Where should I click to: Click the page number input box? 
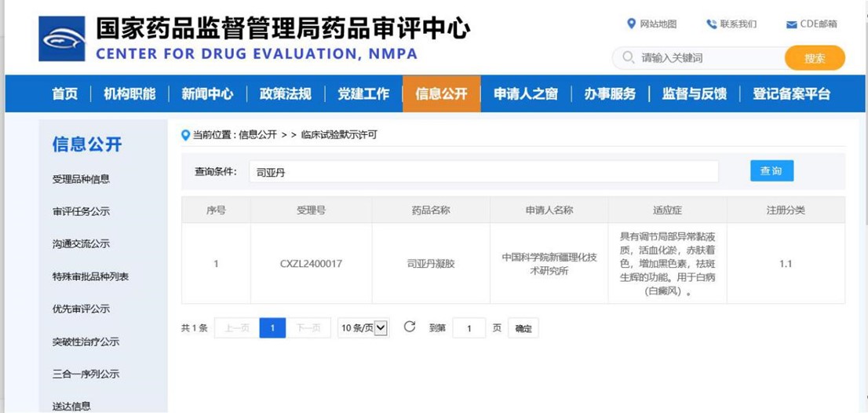[x=469, y=328]
